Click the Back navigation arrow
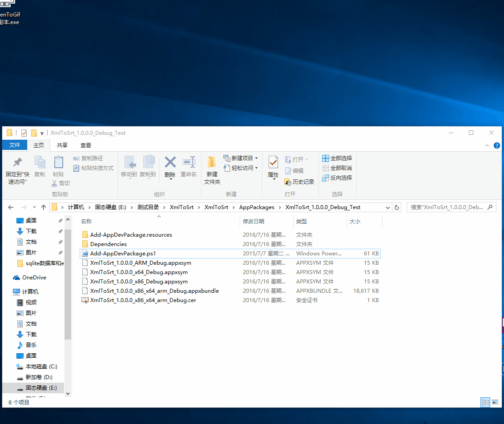The width and height of the screenshot is (504, 424). click(11, 207)
